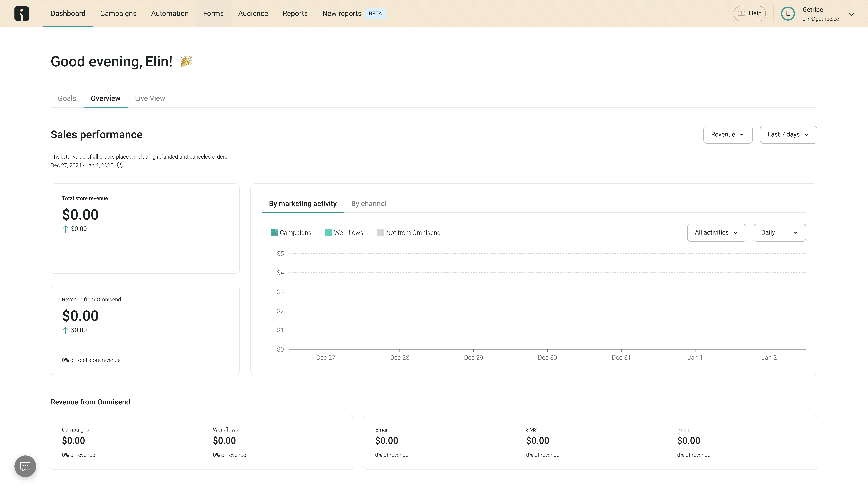Select the Overview tab
Image resolution: width=868 pixels, height=488 pixels.
pyautogui.click(x=105, y=98)
